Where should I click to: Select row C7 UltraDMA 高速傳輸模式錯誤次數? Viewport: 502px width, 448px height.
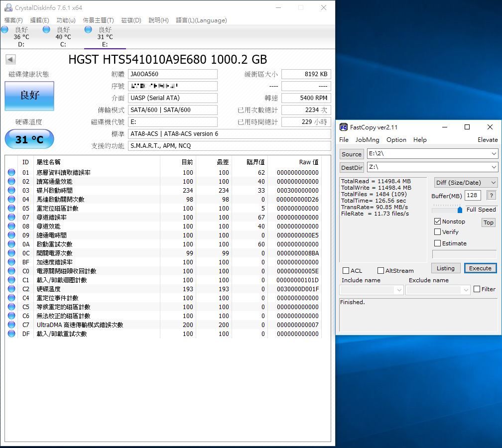pyautogui.click(x=163, y=325)
